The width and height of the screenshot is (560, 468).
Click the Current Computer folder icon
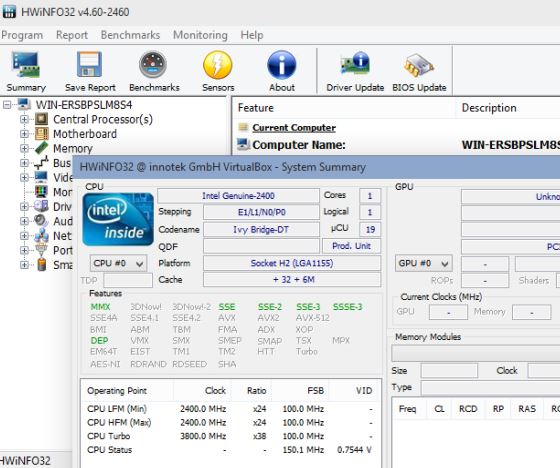[243, 127]
